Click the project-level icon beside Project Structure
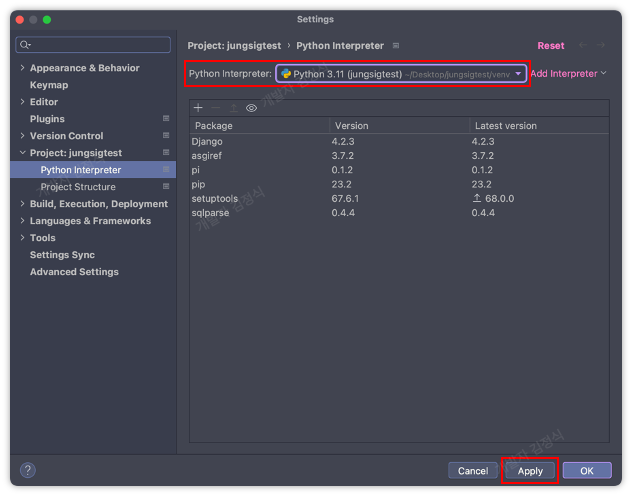This screenshot has height=496, width=632. tap(166, 186)
